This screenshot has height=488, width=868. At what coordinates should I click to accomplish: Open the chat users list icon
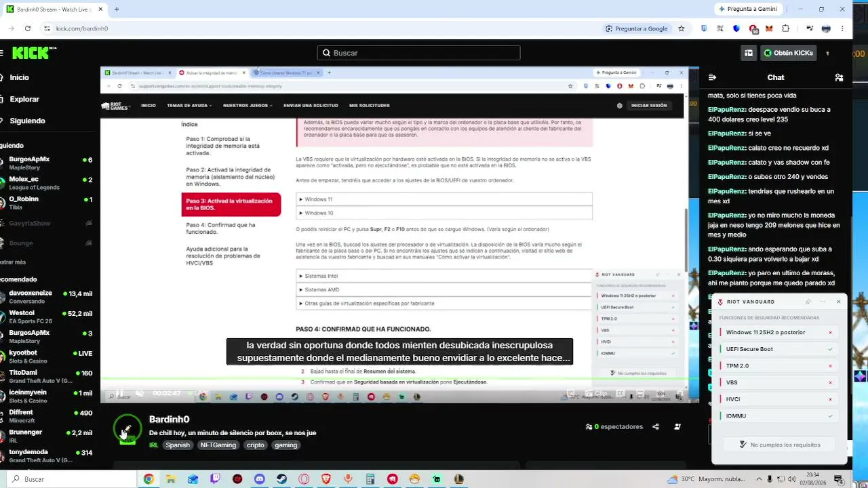839,77
